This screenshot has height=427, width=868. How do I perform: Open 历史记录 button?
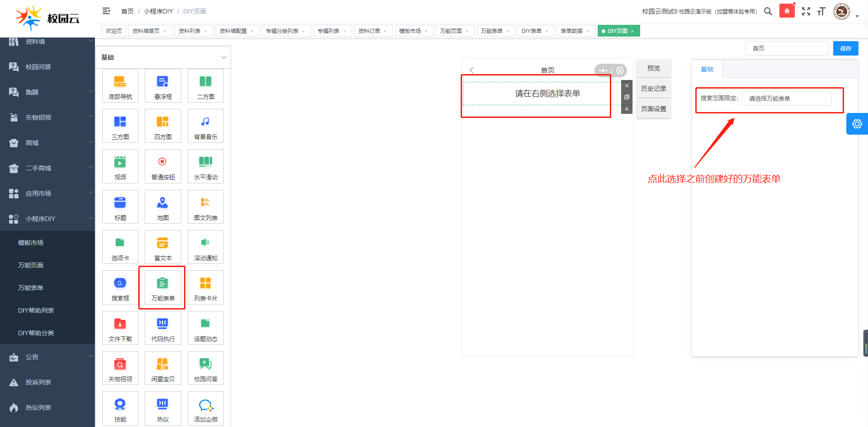653,89
